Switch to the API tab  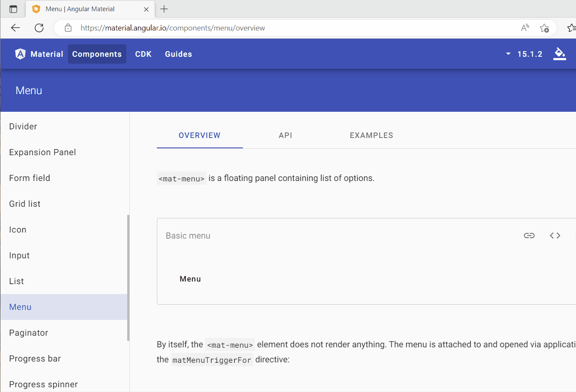pyautogui.click(x=285, y=135)
